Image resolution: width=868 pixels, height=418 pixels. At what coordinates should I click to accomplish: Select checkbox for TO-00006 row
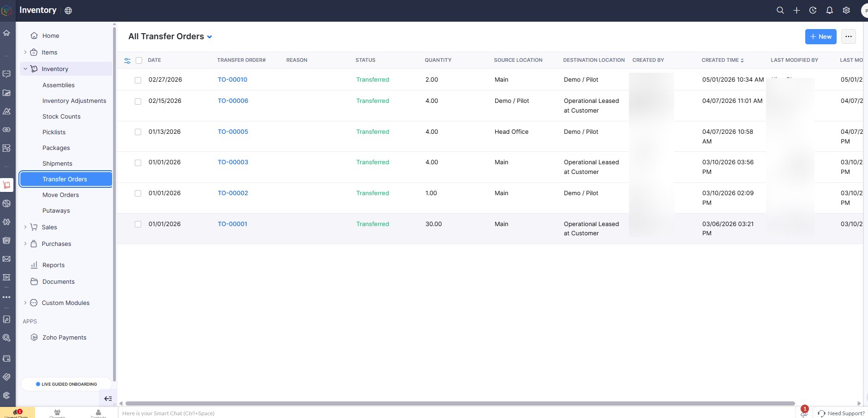click(138, 102)
